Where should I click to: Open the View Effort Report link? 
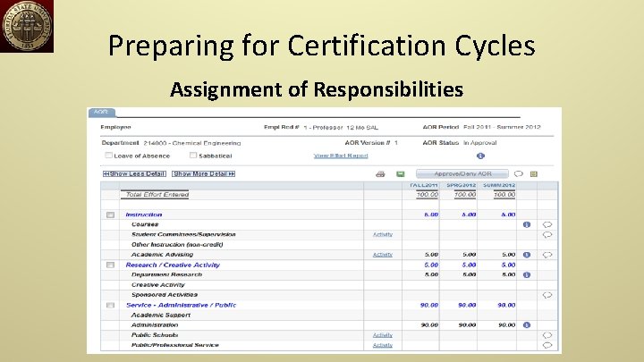[341, 156]
